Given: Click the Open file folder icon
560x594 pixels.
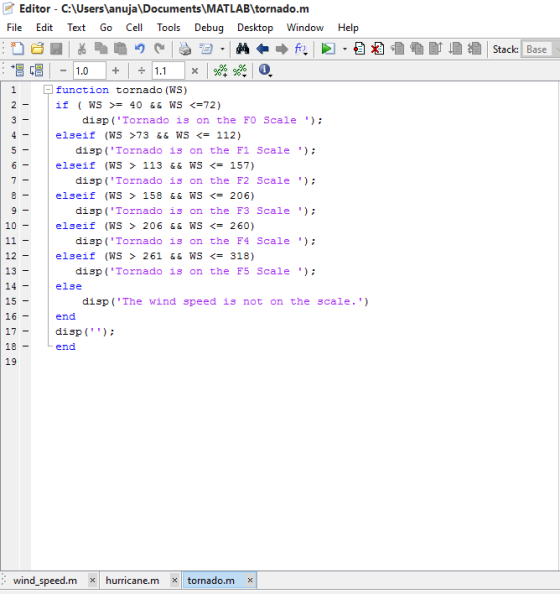Looking at the screenshot, I should pyautogui.click(x=37, y=49).
